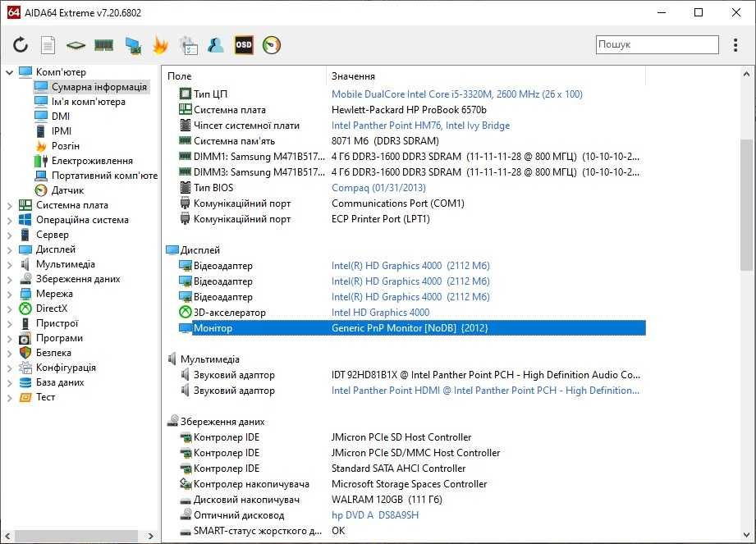Select the DIMM1: Samsung row
Viewport: 756px width, 544px height.
coord(412,157)
